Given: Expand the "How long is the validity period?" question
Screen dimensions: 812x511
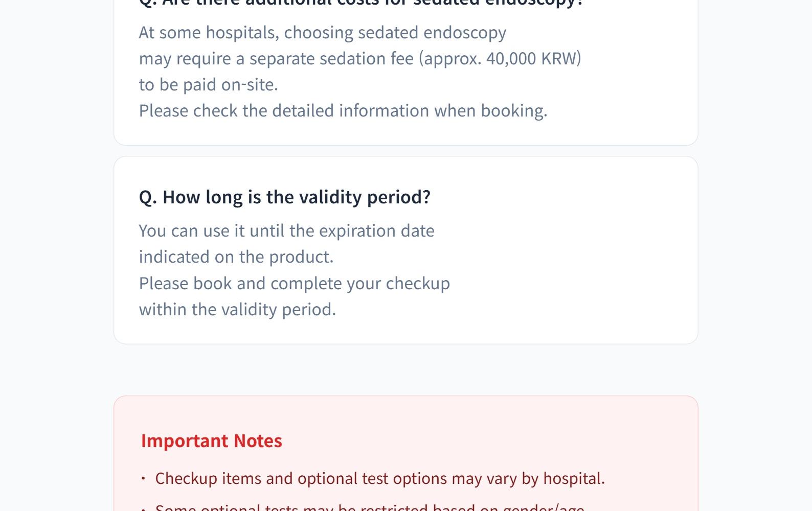Looking at the screenshot, I should [x=285, y=197].
